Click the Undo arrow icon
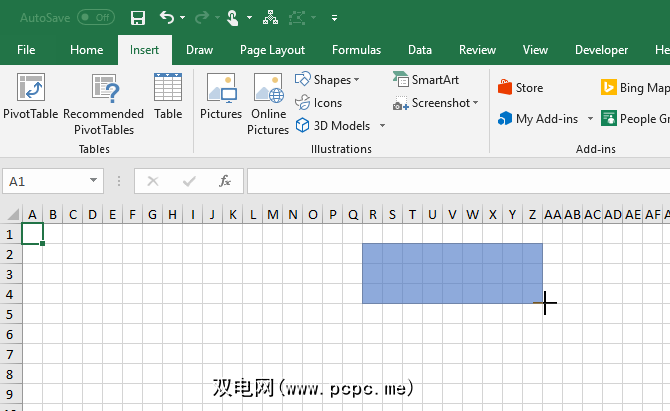 pos(166,17)
